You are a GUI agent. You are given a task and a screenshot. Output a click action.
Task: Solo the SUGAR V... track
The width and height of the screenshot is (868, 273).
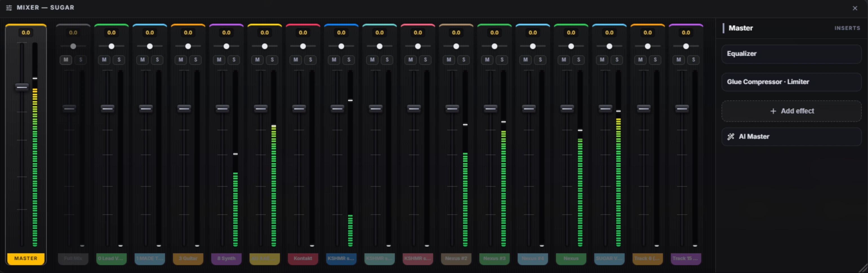617,60
